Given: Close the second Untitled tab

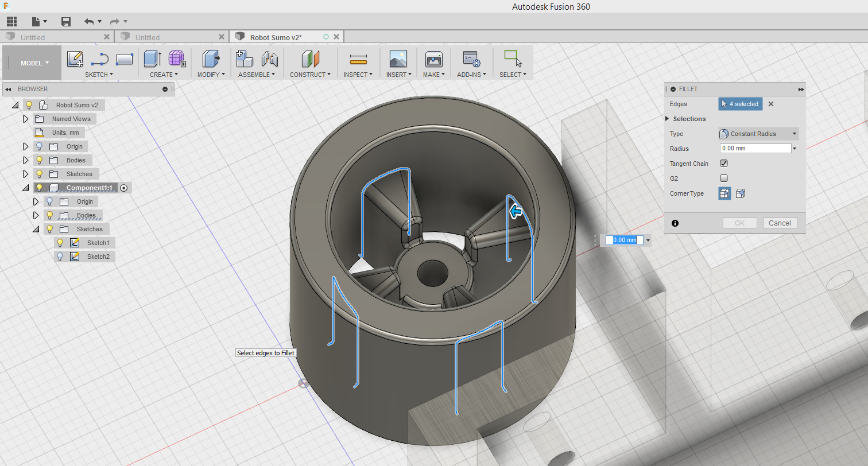Looking at the screenshot, I should click(x=222, y=37).
